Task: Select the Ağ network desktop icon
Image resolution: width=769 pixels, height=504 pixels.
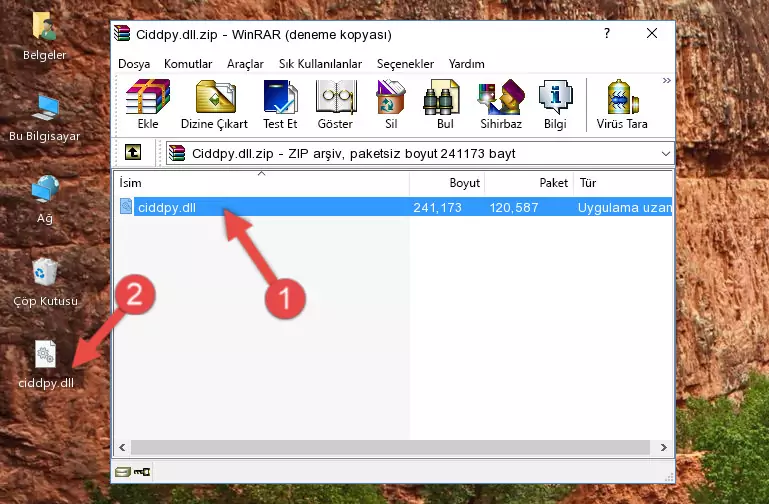Action: click(x=45, y=200)
